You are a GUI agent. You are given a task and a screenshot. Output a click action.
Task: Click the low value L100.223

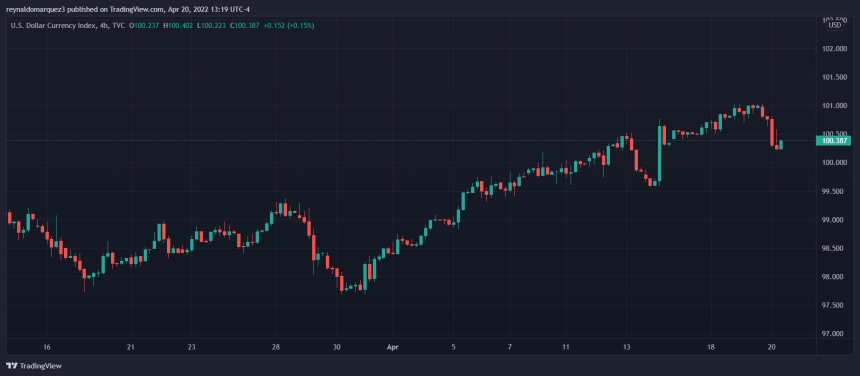click(x=211, y=25)
